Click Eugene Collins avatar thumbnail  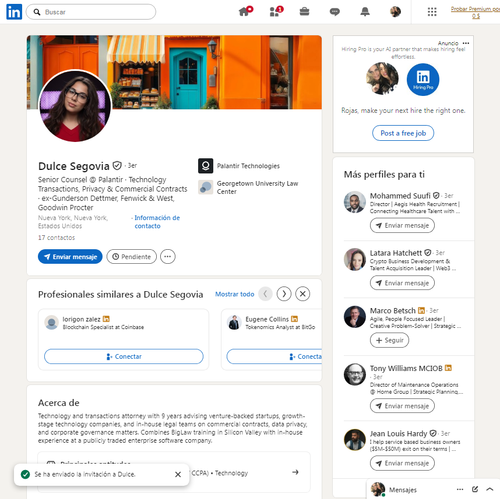coord(234,322)
